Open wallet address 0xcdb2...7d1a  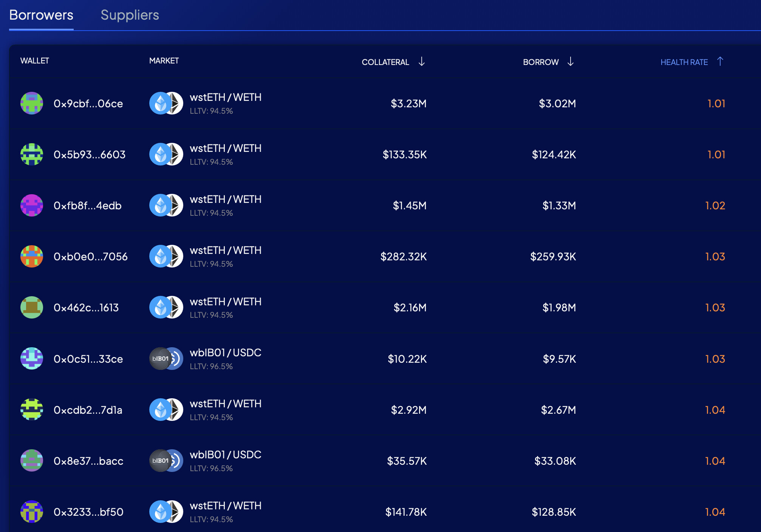[88, 410]
